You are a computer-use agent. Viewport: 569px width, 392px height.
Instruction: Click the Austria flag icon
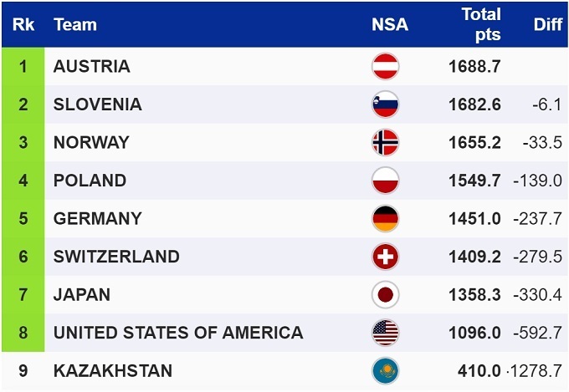tap(386, 66)
